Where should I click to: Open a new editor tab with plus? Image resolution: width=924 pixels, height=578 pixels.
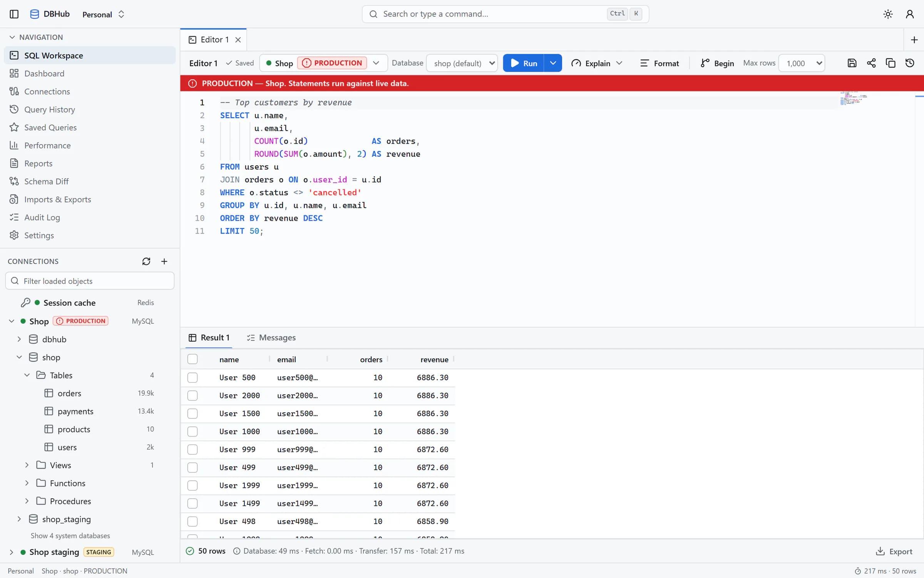(x=914, y=40)
